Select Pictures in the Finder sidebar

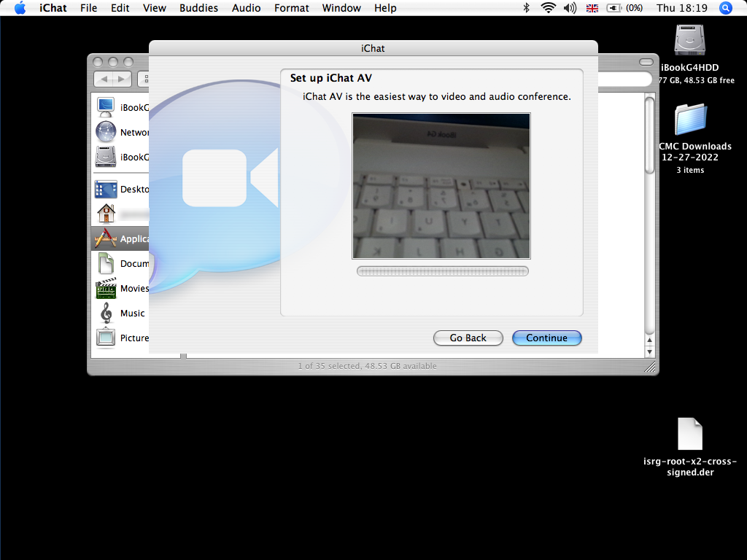pos(122,338)
